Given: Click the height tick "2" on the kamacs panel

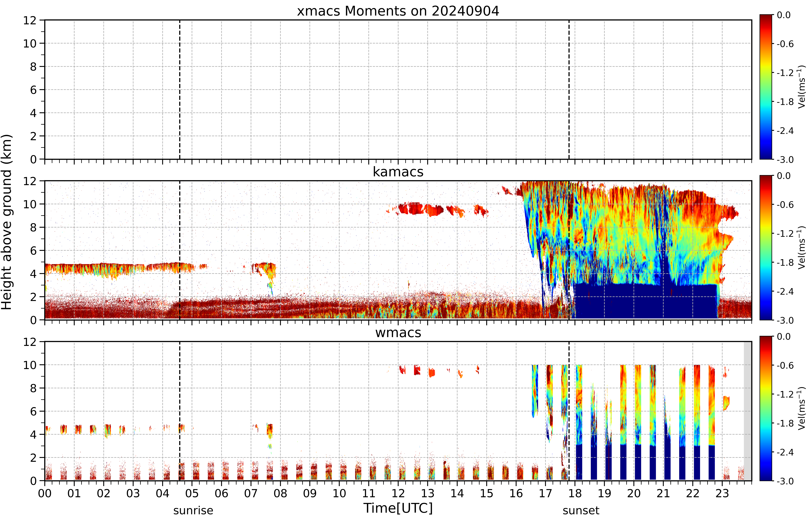Looking at the screenshot, I should 33,297.
